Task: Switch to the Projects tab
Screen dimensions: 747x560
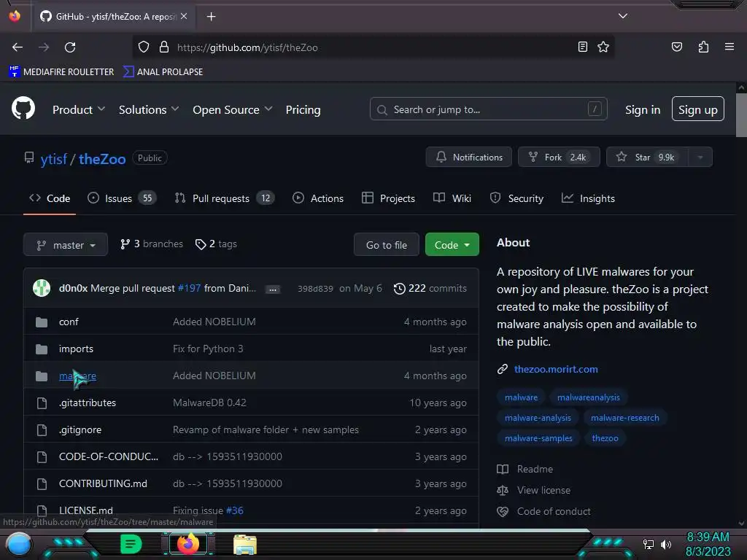Action: pos(388,198)
